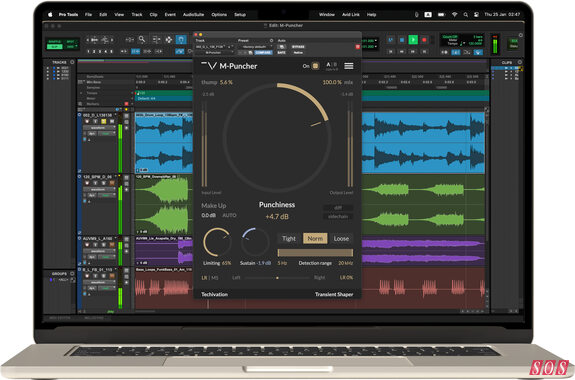Select the Loose punch mode
The height and width of the screenshot is (380, 575).
(341, 238)
